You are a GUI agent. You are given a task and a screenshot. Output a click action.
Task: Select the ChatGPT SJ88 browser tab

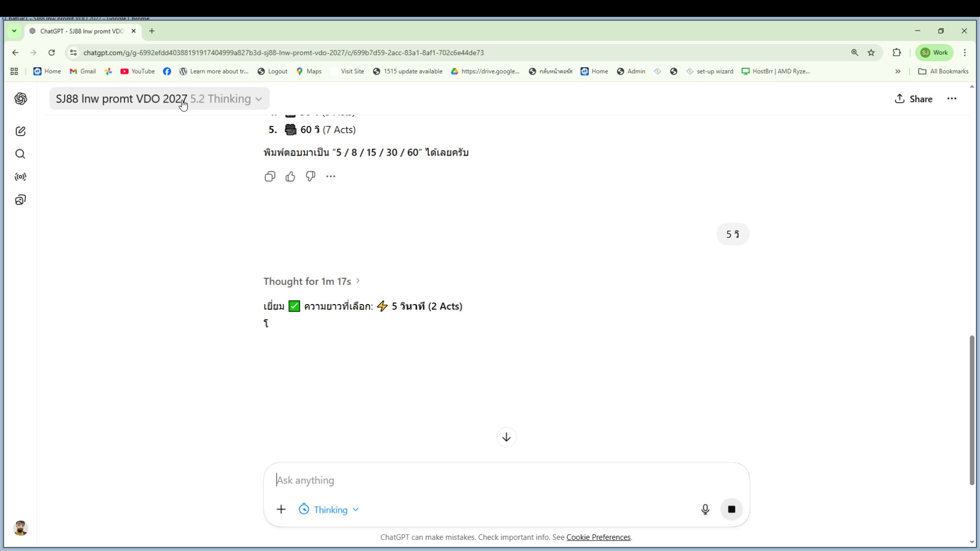82,31
